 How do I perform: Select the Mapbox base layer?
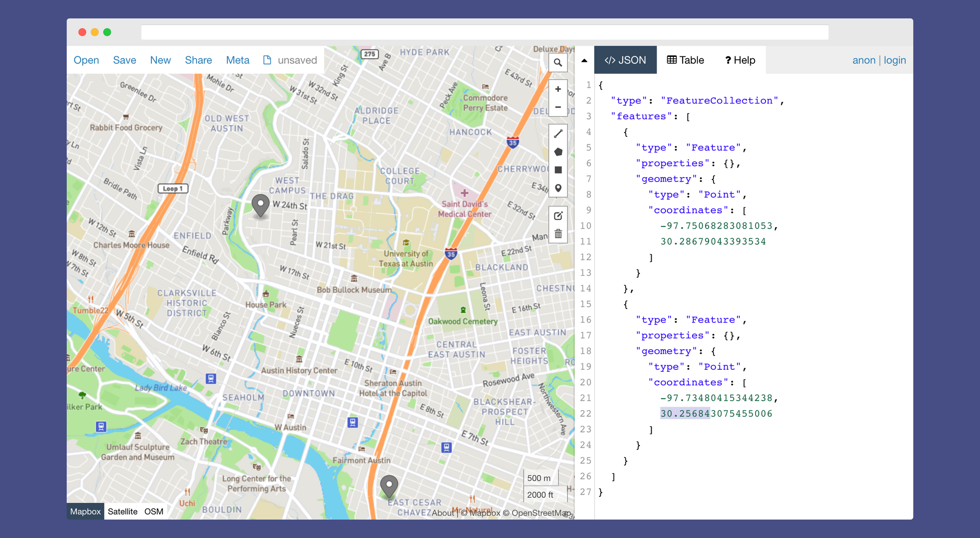point(85,512)
